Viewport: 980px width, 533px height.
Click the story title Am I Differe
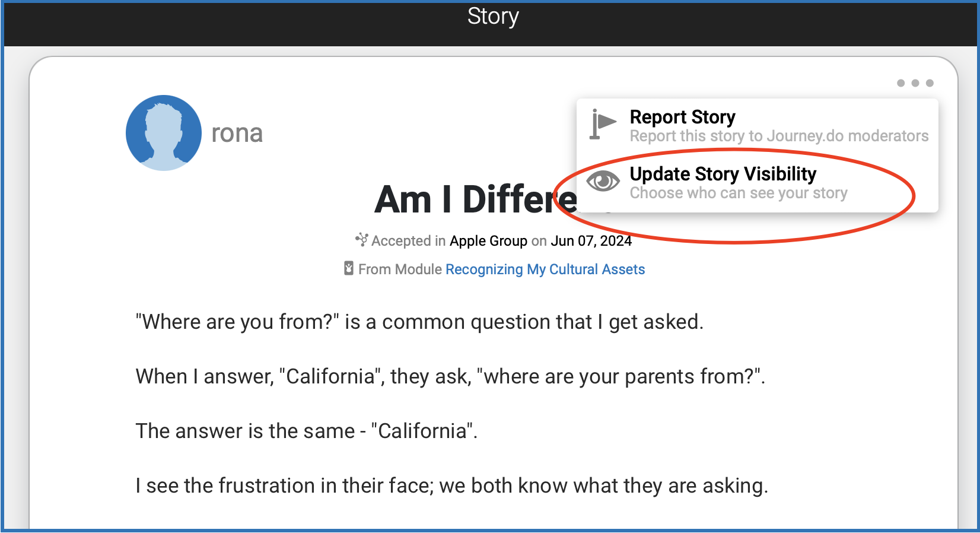[475, 199]
